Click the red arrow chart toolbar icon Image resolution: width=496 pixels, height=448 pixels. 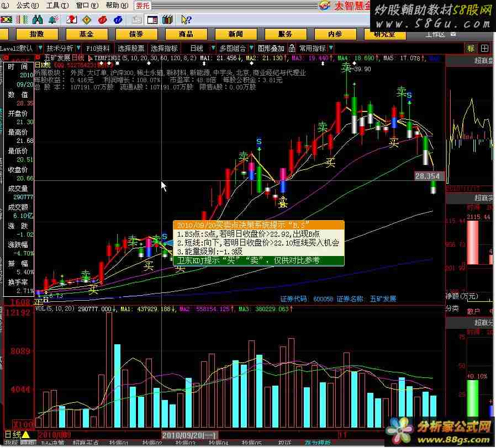[x=71, y=20]
